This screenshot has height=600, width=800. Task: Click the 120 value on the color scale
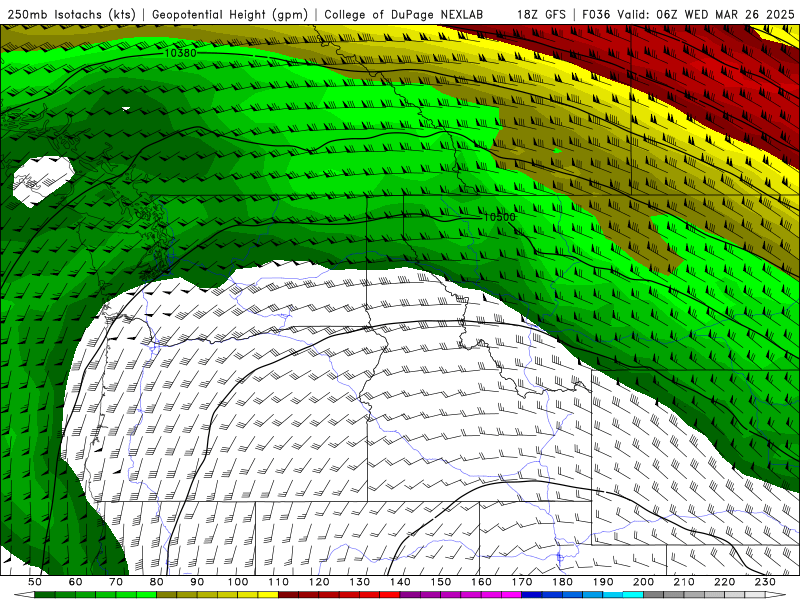pyautogui.click(x=319, y=582)
